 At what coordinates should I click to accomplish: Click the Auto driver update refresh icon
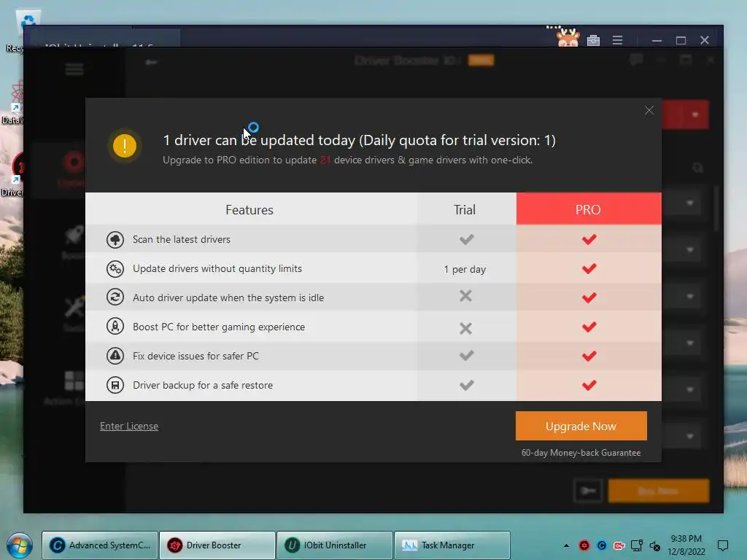click(115, 297)
